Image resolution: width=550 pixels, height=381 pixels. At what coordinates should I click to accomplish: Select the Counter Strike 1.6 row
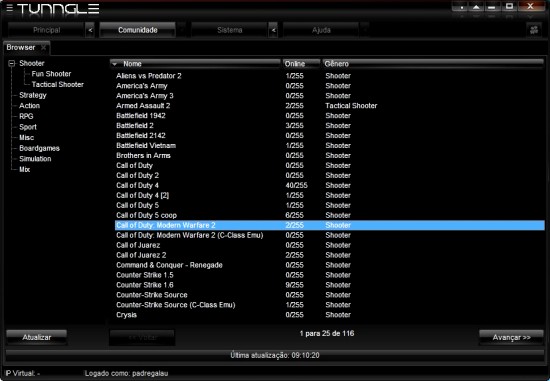[329, 285]
